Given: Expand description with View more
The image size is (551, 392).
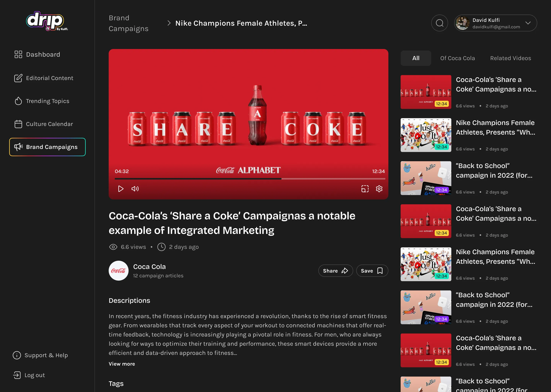Looking at the screenshot, I should pyautogui.click(x=122, y=364).
